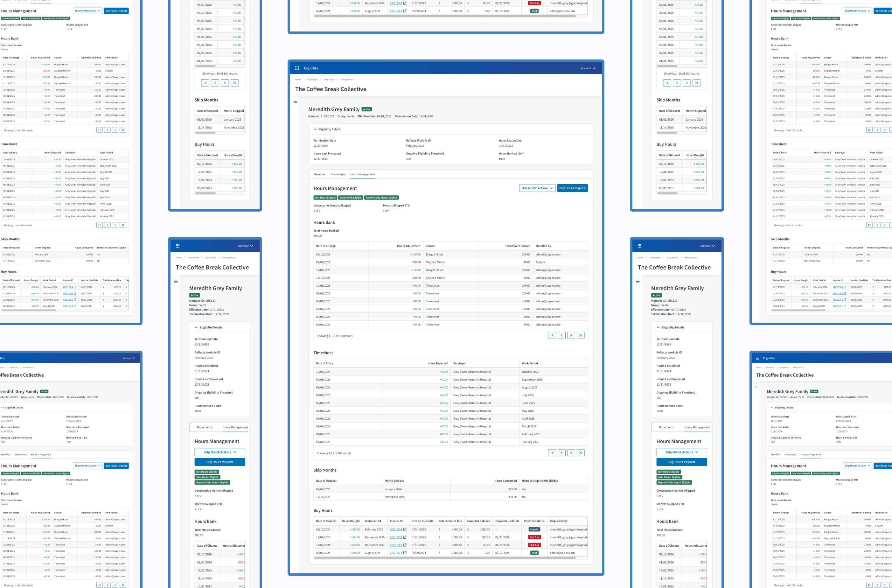Open the CBC123-3 invoice link in the center Buy Hours table
Screen dimensions: 892x588
(x=395, y=537)
